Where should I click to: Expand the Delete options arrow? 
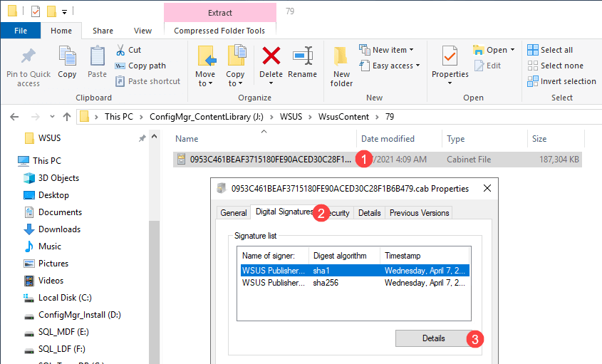tap(271, 83)
